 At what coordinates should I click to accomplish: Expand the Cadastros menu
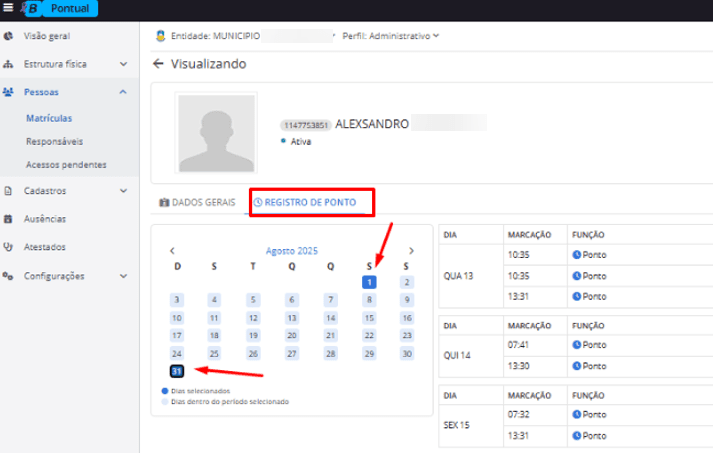(x=122, y=190)
